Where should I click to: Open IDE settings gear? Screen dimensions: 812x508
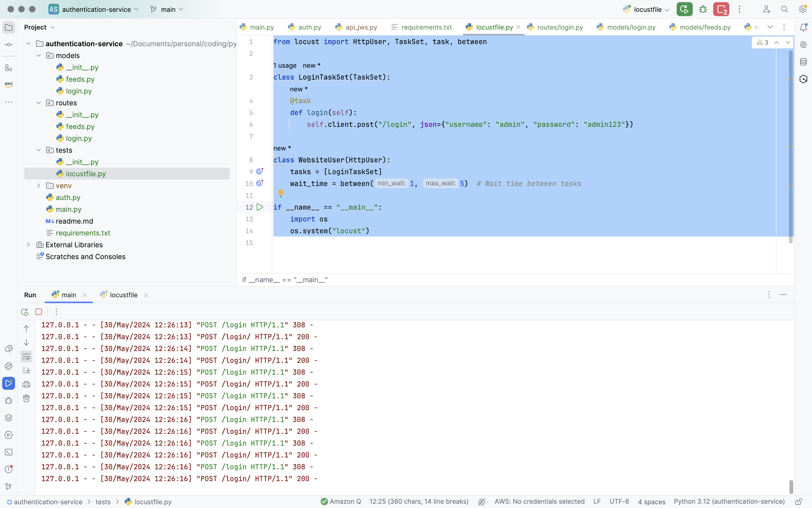(x=803, y=9)
